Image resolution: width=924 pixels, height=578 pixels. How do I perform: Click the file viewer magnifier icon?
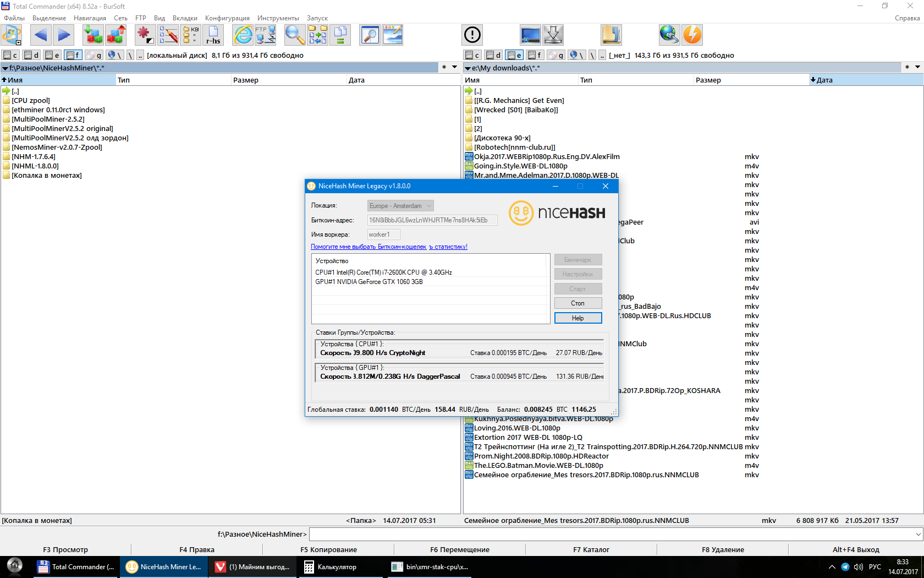370,35
